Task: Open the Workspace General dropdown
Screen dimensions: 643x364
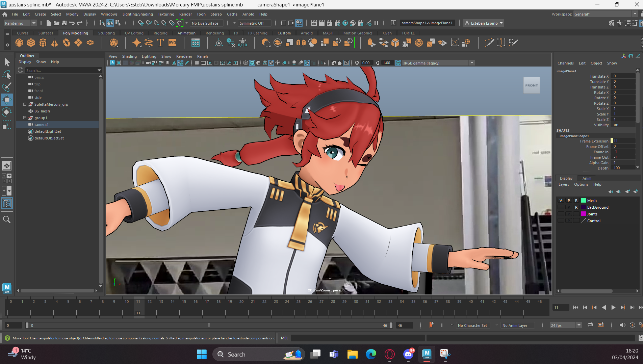Action: pyautogui.click(x=606, y=14)
